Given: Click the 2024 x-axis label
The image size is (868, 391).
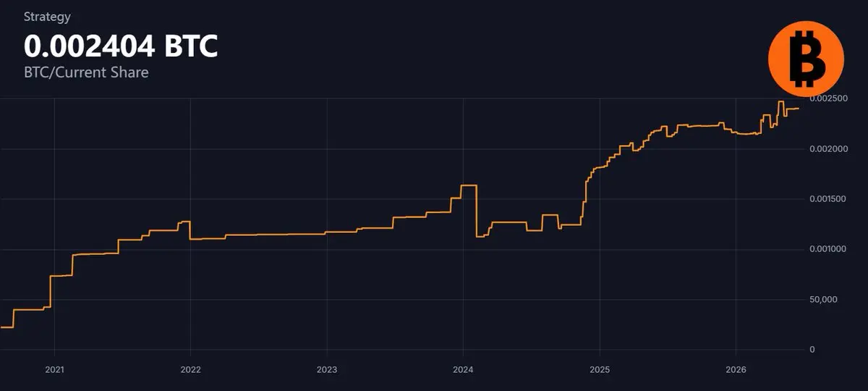Looking at the screenshot, I should pyautogui.click(x=463, y=370).
